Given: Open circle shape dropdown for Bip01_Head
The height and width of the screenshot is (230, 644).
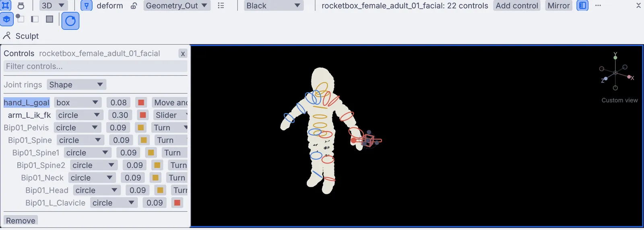Looking at the screenshot, I should 97,190.
